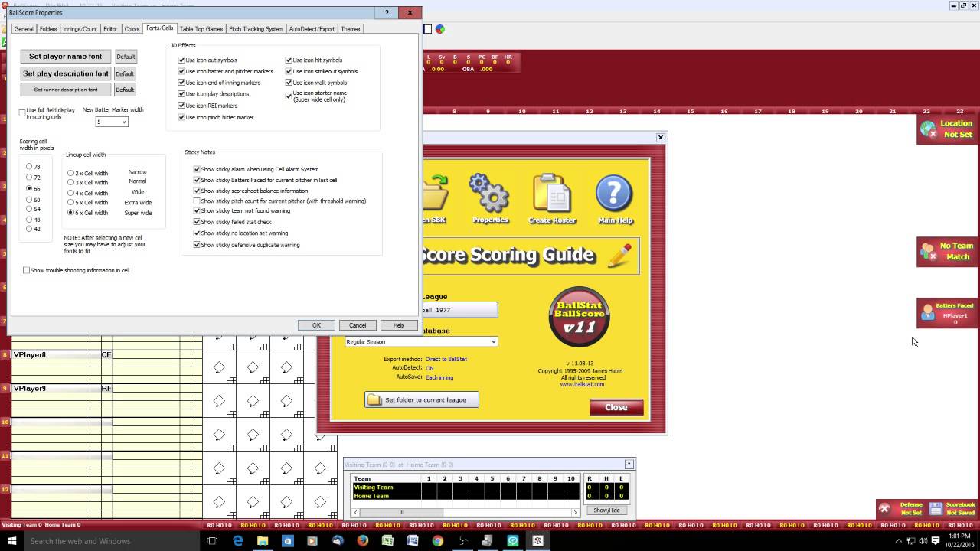
Task: Click Set player name font button
Action: 65,57
